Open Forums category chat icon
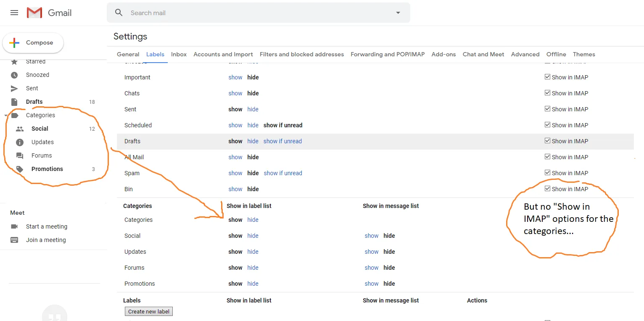The width and height of the screenshot is (644, 321). pos(20,155)
